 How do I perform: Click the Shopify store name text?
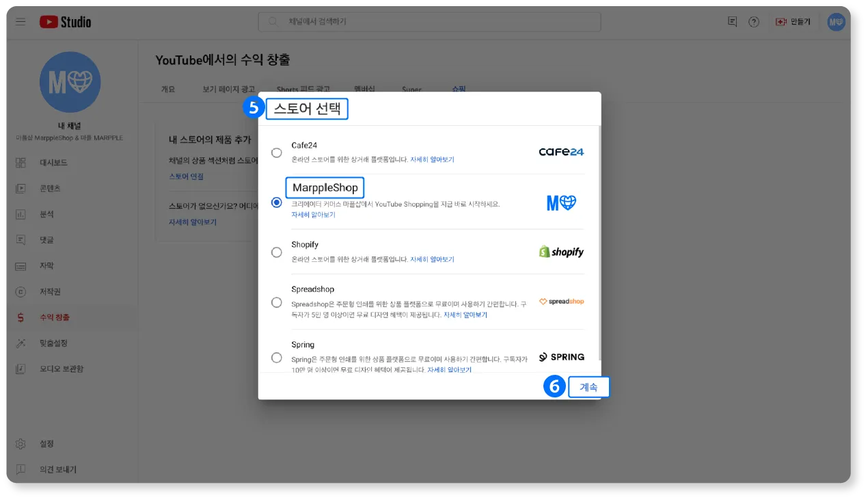pyautogui.click(x=305, y=244)
